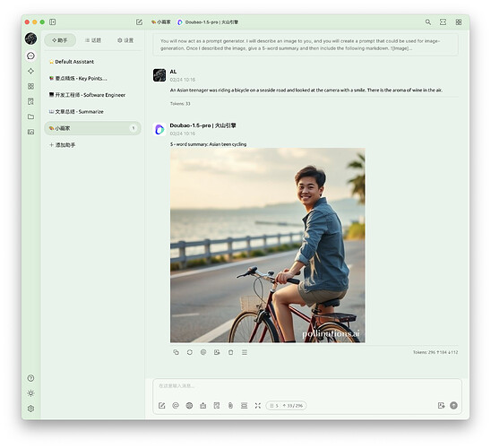Expand the input box to fullscreen
This screenshot has height=448, width=491.
point(258,405)
